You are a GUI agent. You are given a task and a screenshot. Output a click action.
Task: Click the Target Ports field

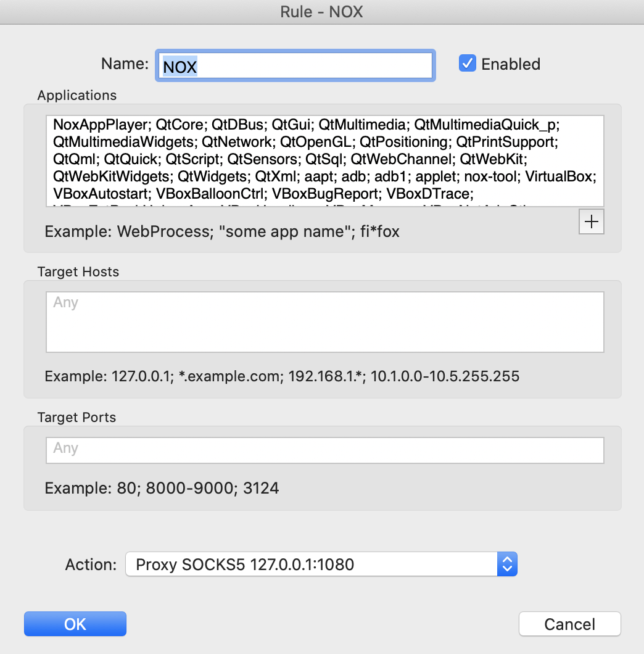pyautogui.click(x=325, y=450)
